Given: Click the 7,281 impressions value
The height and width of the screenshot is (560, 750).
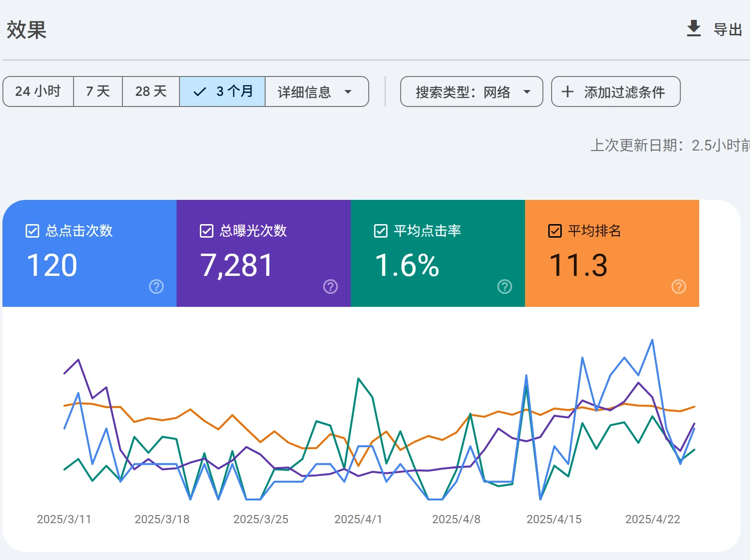Looking at the screenshot, I should 237,265.
